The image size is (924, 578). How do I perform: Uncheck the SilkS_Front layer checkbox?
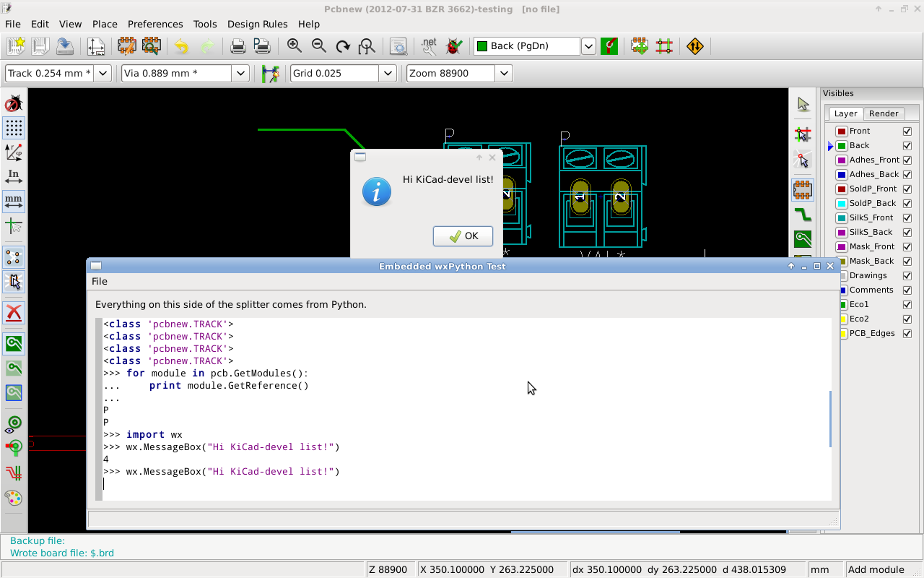click(x=907, y=217)
